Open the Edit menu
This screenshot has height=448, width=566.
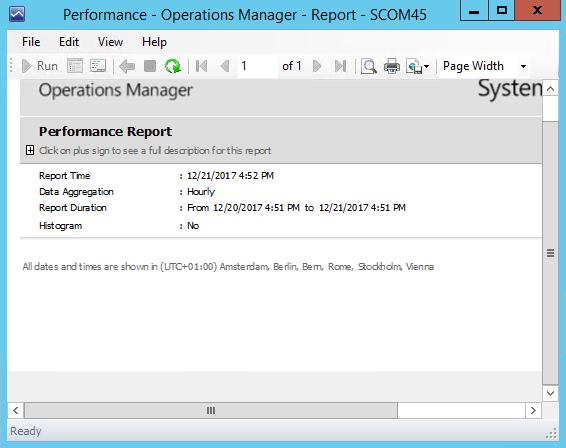tap(69, 42)
